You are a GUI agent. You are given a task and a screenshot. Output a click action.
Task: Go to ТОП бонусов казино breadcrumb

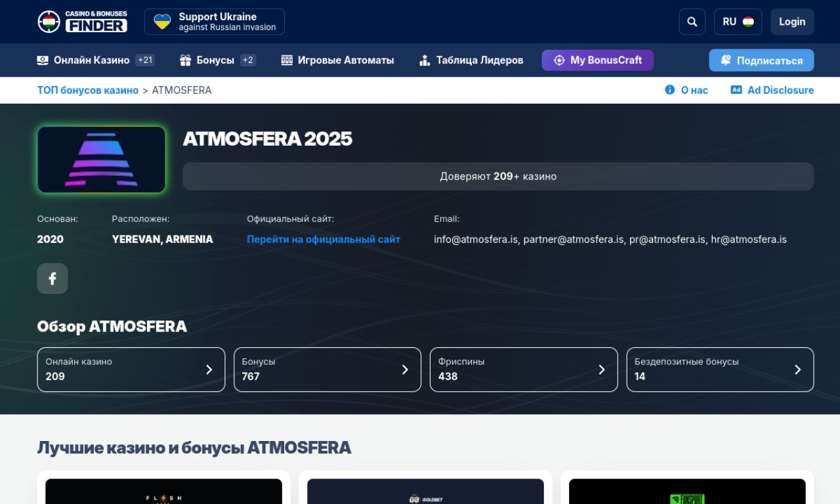pos(87,90)
